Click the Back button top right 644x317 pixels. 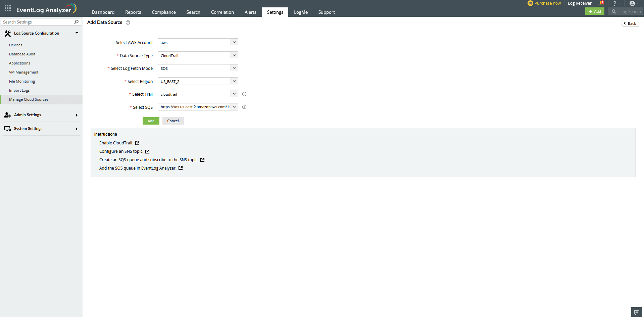(630, 23)
